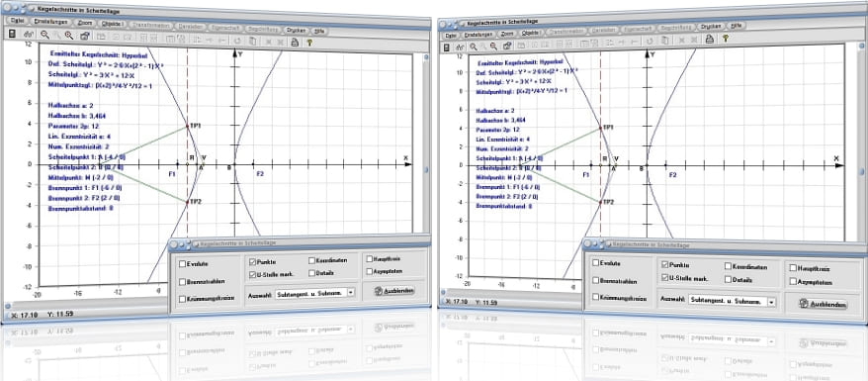Enable Koordinaten checkbox in right control panel
This screenshot has height=381, width=868.
tap(729, 266)
